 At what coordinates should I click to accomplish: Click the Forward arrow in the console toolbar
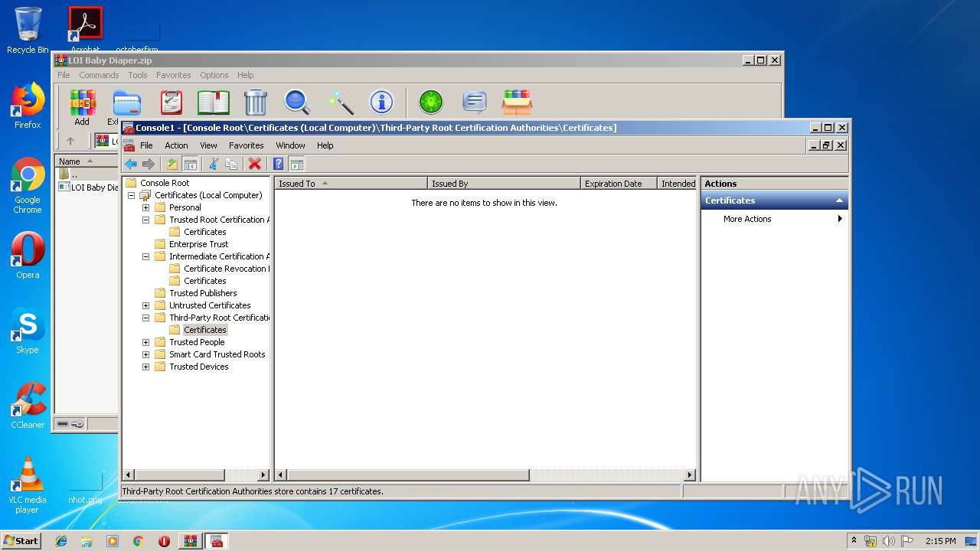click(149, 164)
